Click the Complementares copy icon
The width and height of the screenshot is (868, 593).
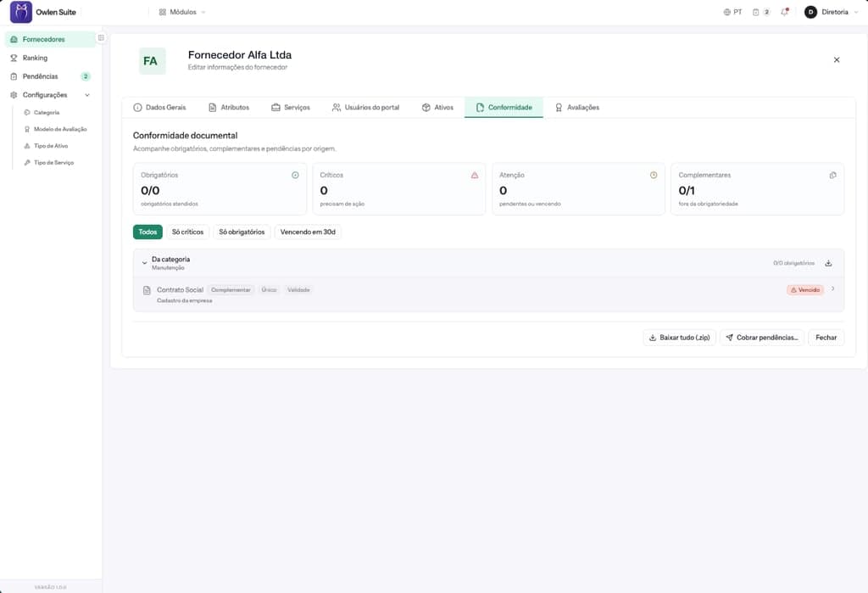[x=832, y=175]
